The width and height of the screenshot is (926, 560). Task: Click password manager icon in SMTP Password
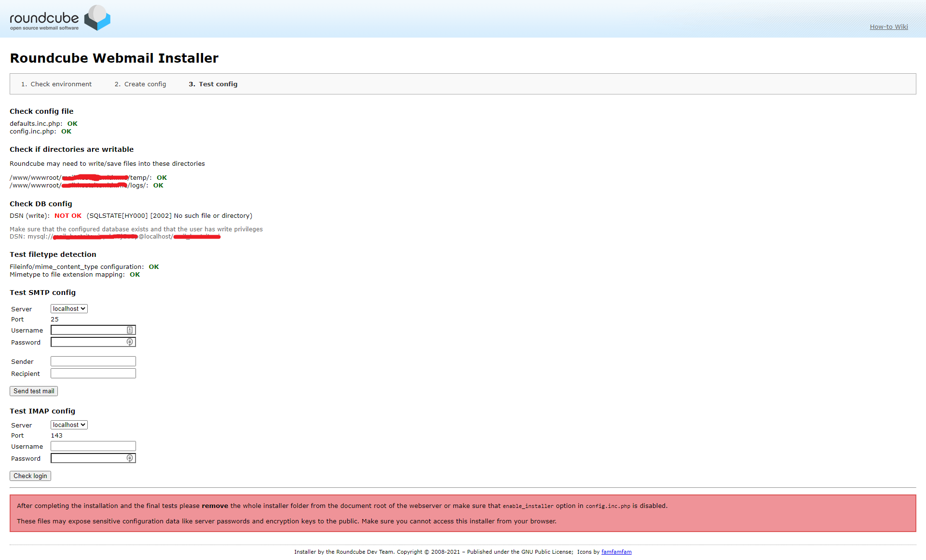[x=130, y=342]
